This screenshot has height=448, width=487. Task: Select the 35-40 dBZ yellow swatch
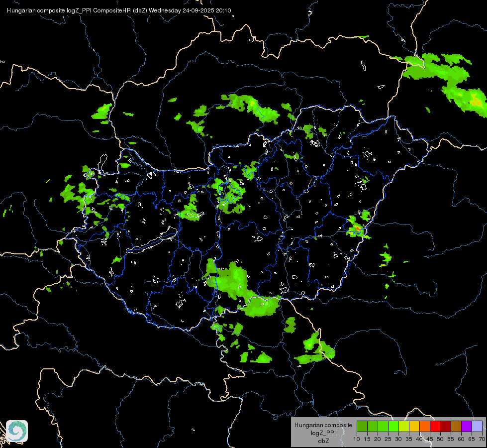coord(414,426)
